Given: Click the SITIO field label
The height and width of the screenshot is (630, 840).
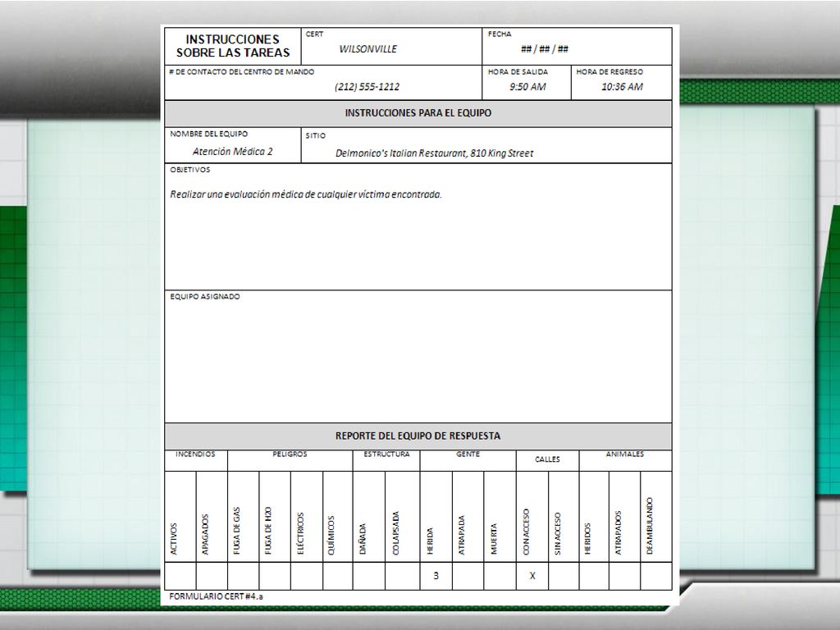Looking at the screenshot, I should (x=316, y=135).
